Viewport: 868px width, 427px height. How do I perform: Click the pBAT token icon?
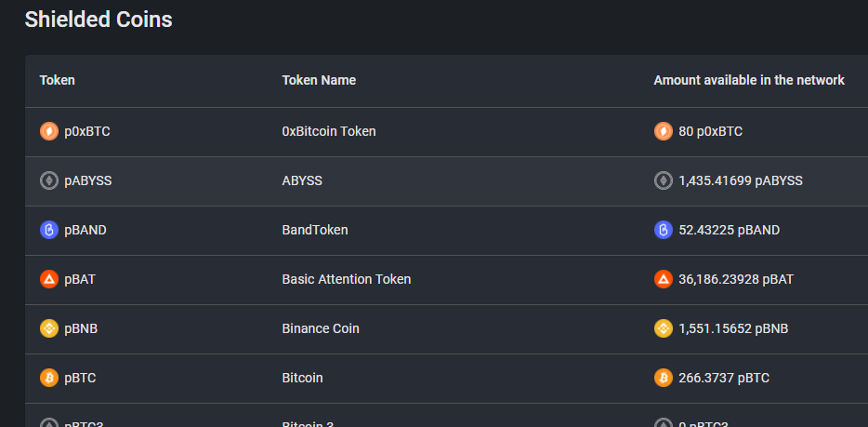tap(49, 279)
